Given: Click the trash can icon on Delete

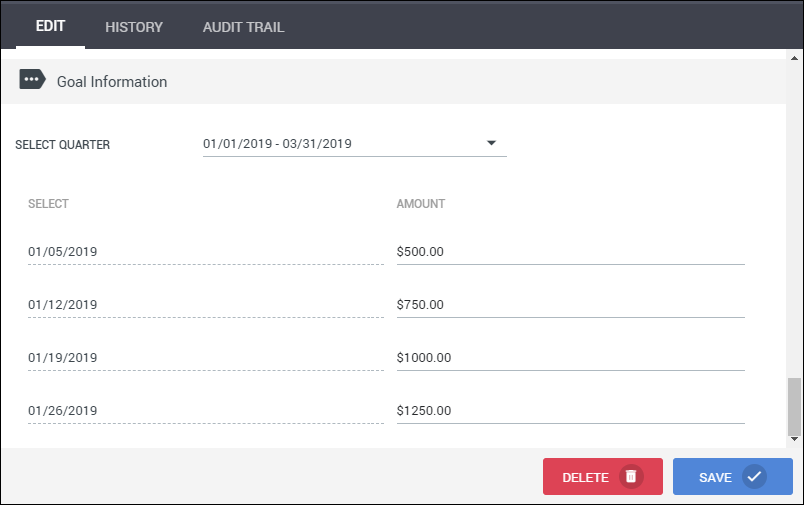Looking at the screenshot, I should tap(630, 477).
